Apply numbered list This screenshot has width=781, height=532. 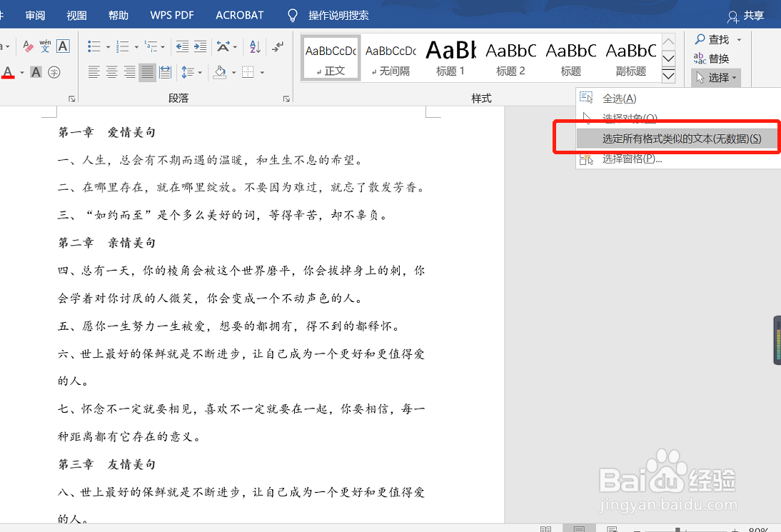(x=123, y=47)
